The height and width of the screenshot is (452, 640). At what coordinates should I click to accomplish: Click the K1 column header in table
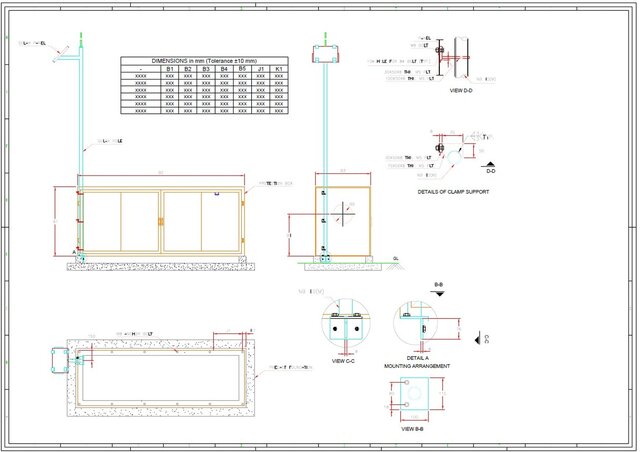pyautogui.click(x=279, y=70)
